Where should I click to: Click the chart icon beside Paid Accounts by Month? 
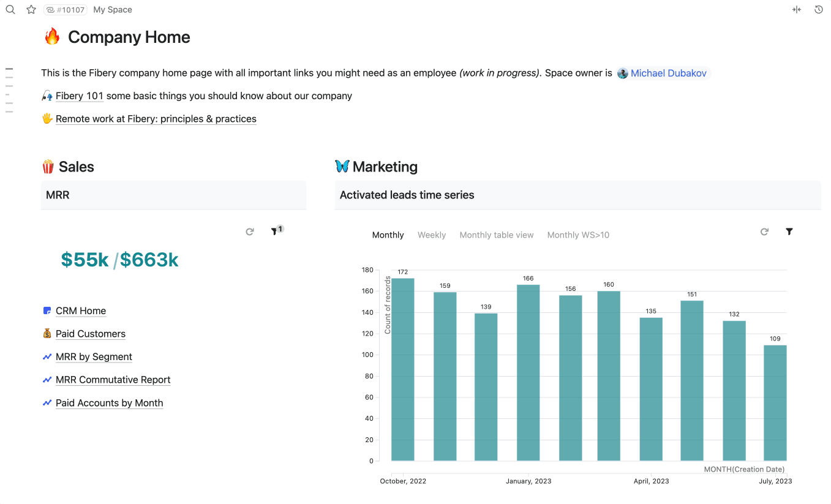point(47,402)
